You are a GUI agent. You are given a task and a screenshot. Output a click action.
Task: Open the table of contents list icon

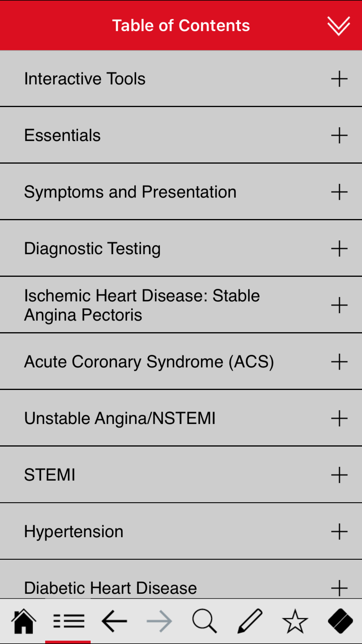coord(69,621)
